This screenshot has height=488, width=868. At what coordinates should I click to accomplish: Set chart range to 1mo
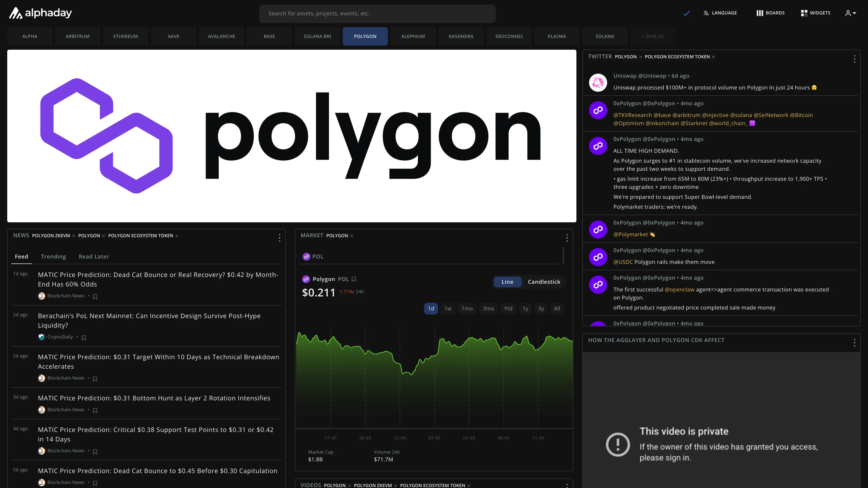[467, 308]
